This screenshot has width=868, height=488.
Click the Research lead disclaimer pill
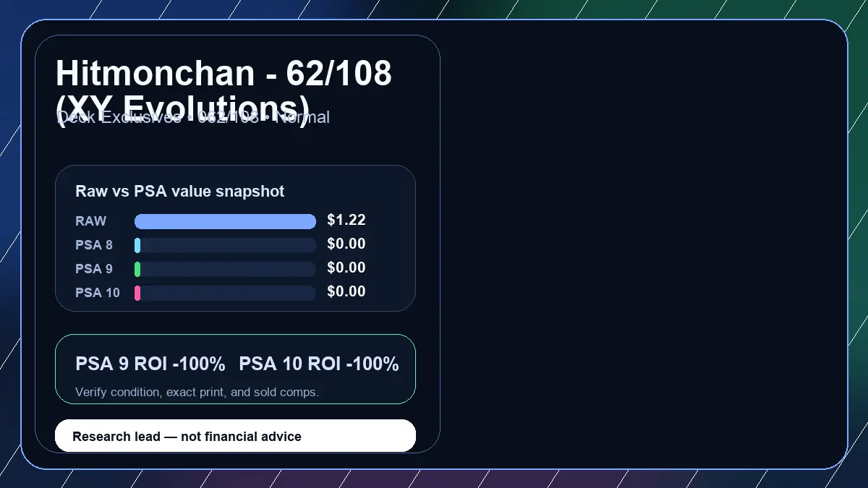[236, 436]
